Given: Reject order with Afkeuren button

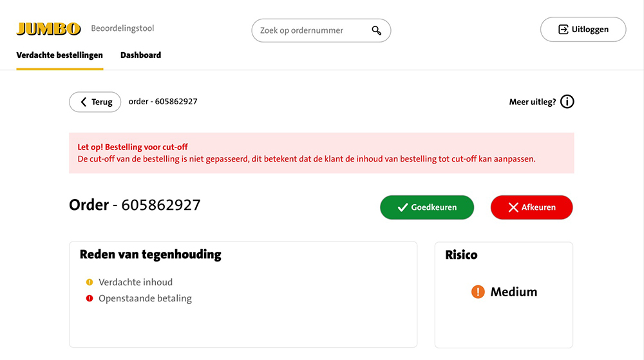Looking at the screenshot, I should point(531,207).
